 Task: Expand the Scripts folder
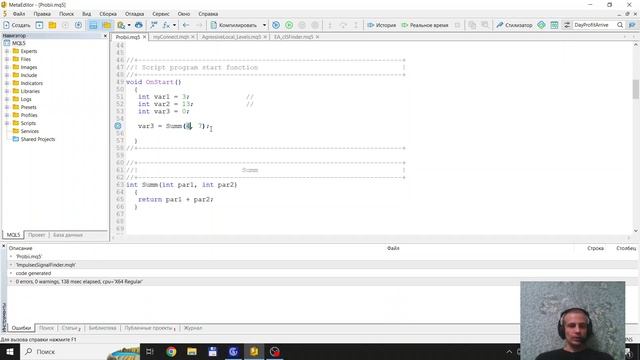click(7, 123)
